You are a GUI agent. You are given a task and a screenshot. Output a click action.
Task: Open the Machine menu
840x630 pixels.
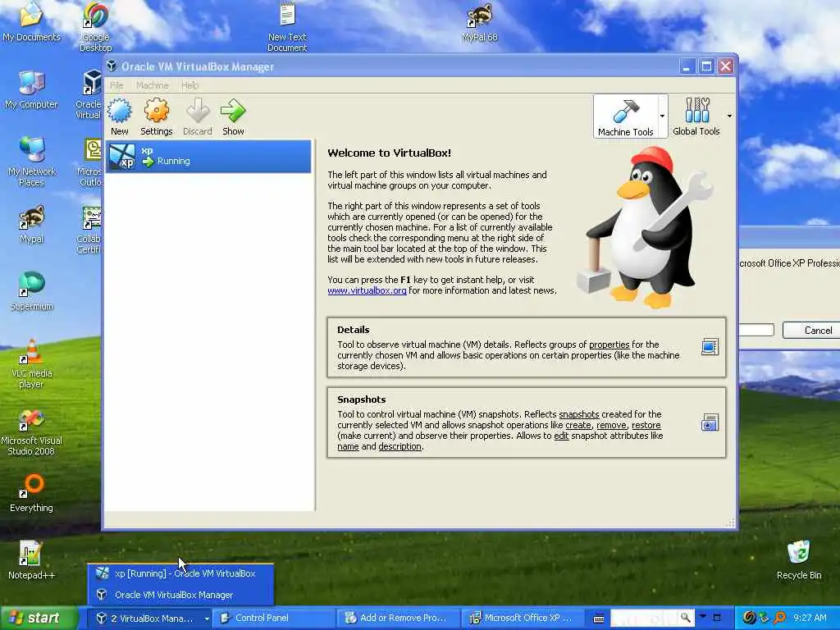tap(152, 85)
